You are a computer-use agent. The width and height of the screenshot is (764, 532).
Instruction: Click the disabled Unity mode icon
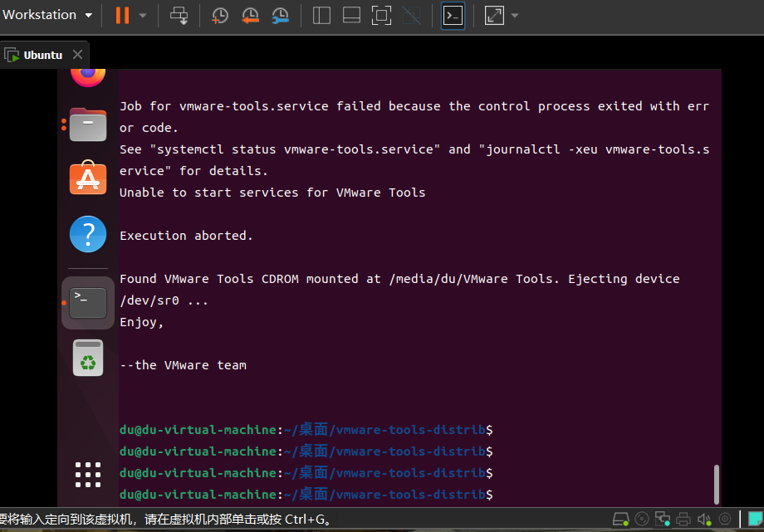412,16
